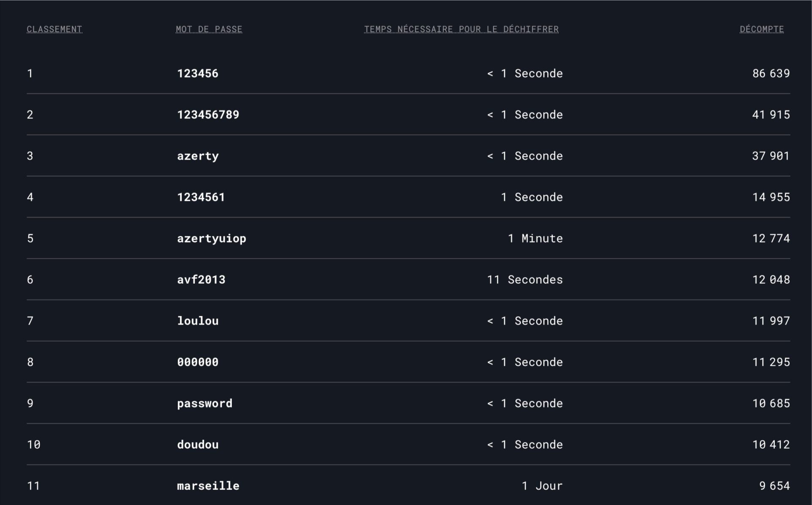Viewport: 812px width, 505px height.
Task: Click the doudou password entry
Action: point(198,444)
